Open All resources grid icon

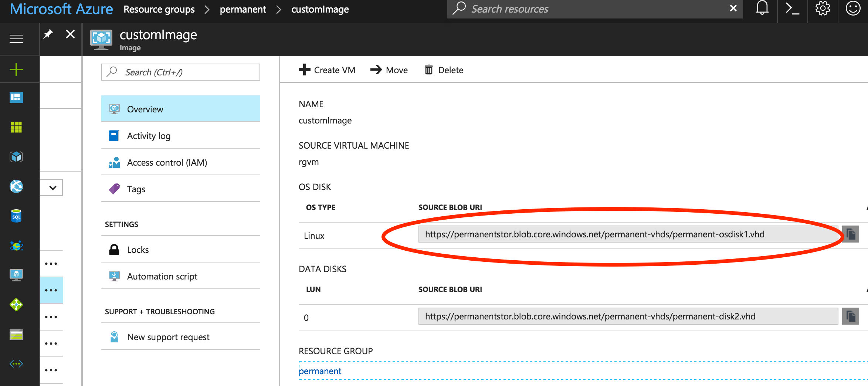(16, 127)
